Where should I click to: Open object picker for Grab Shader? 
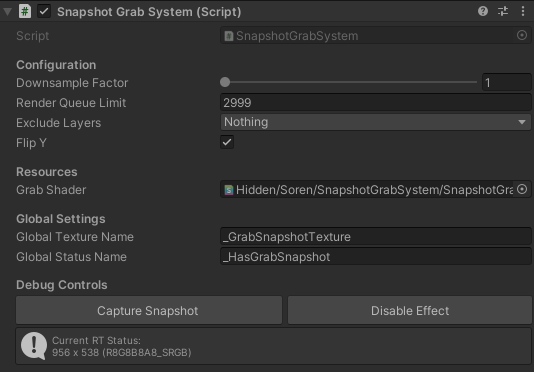coord(522,189)
